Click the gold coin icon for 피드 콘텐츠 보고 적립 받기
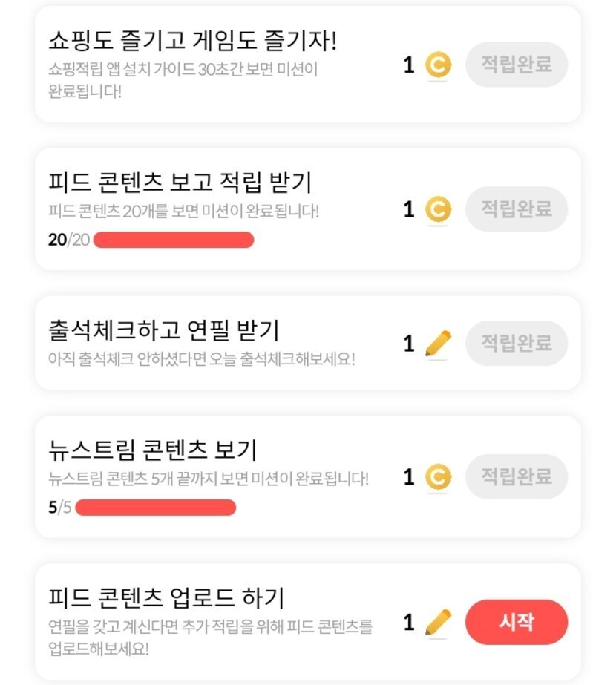Image resolution: width=616 pixels, height=685 pixels. click(438, 210)
